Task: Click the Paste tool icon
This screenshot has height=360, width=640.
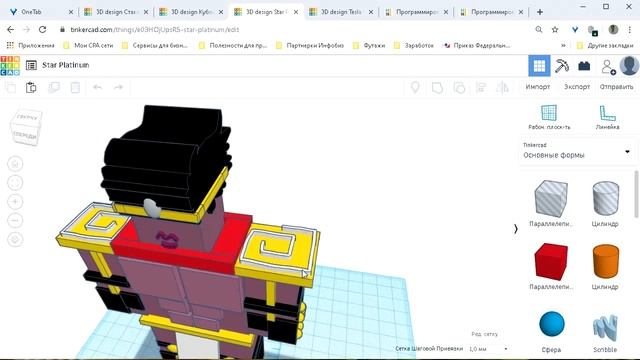Action: [31, 87]
